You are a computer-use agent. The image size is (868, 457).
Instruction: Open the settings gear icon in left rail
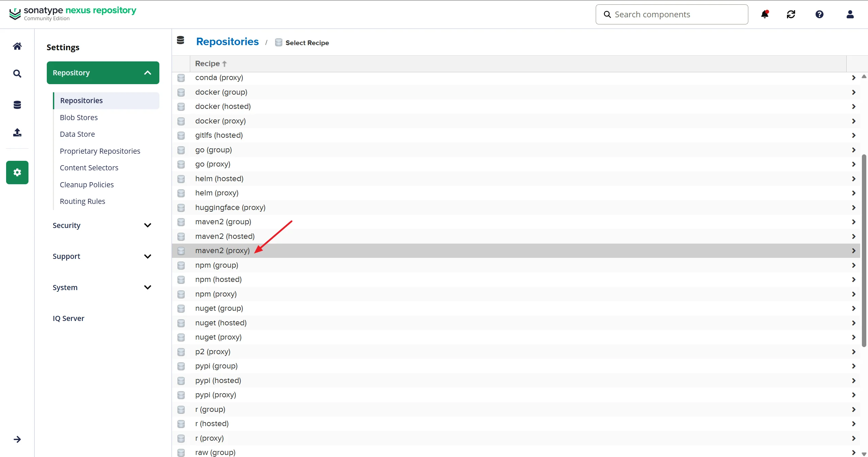(17, 172)
